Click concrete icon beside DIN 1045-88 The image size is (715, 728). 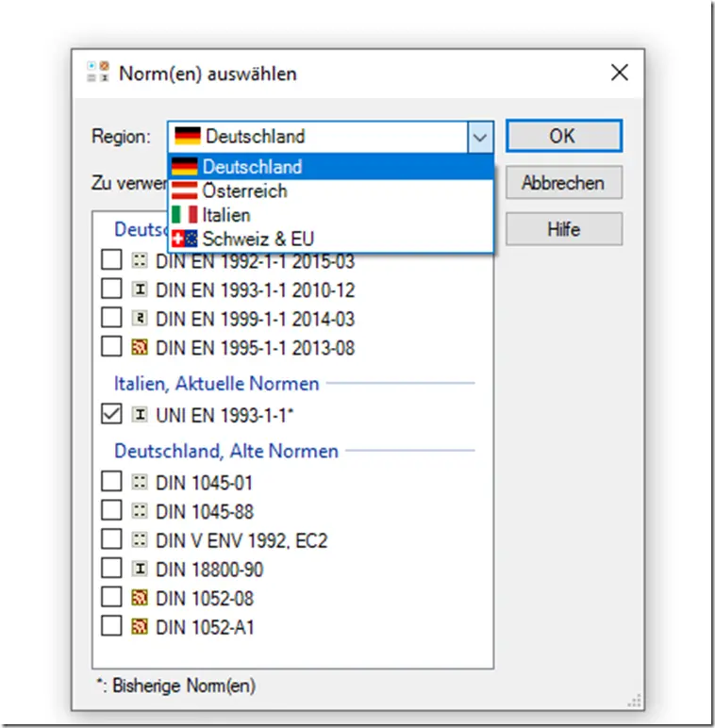(x=140, y=511)
